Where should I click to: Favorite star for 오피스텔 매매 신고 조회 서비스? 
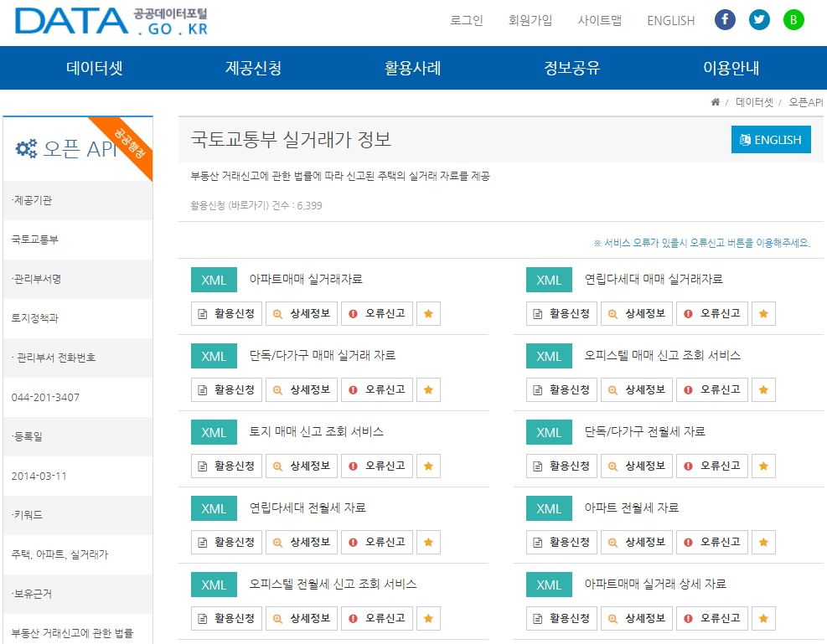[x=763, y=390]
